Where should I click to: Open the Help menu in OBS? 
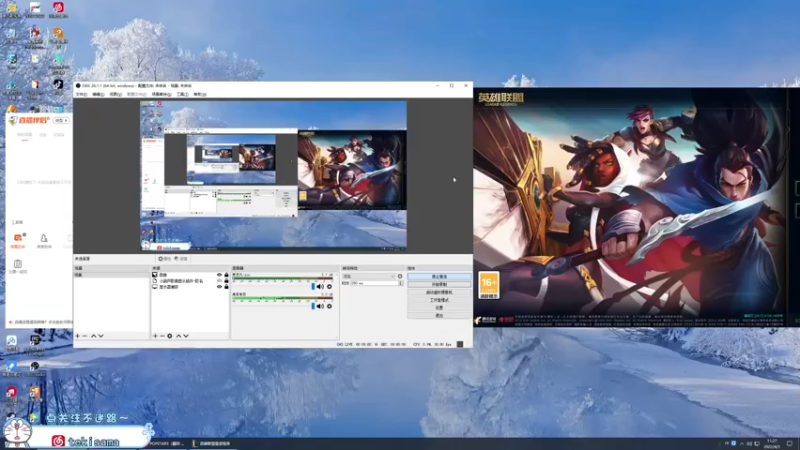tap(199, 94)
